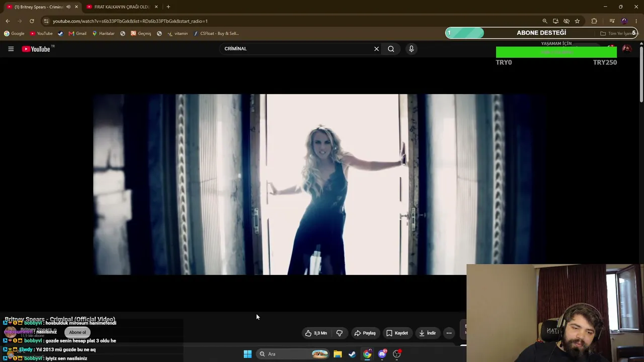This screenshot has height=362, width=644.
Task: Start voice search with the microphone icon
Action: 411,49
